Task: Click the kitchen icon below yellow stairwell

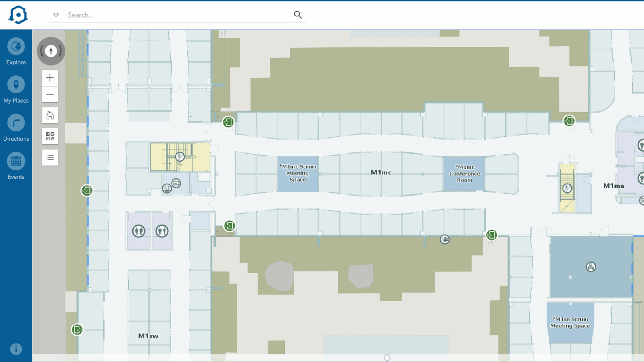Action: click(x=176, y=183)
